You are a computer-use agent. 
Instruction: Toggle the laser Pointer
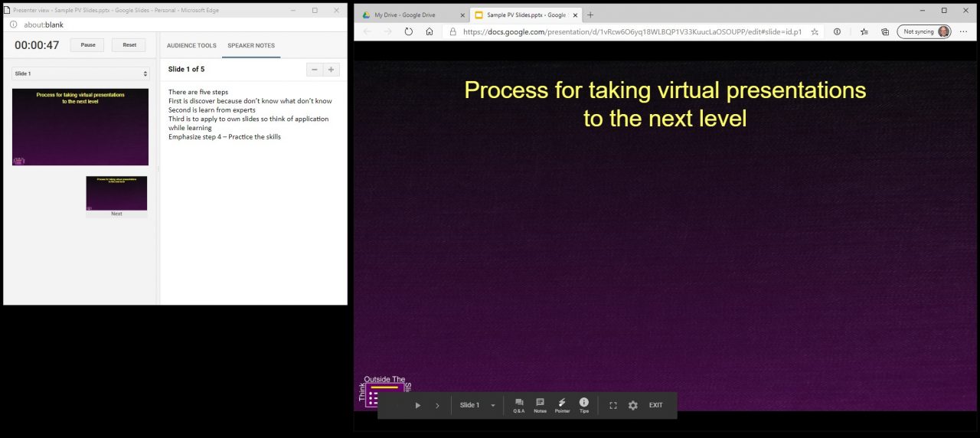562,405
